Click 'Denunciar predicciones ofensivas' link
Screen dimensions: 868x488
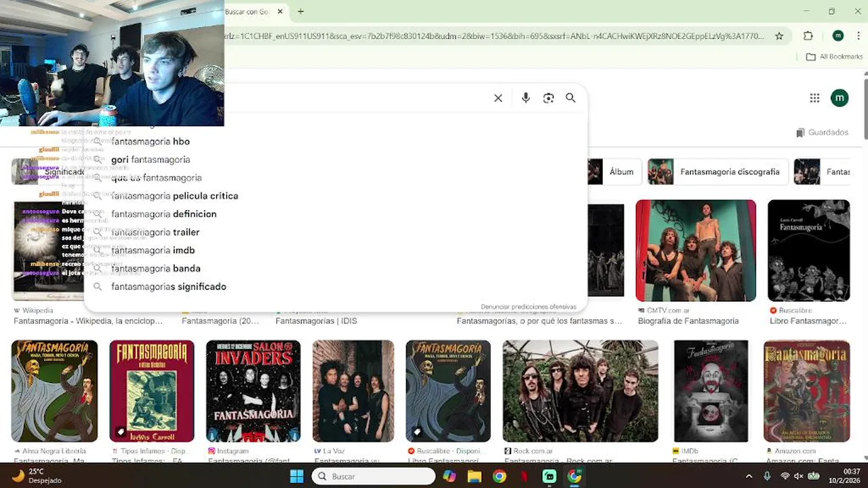tap(528, 307)
